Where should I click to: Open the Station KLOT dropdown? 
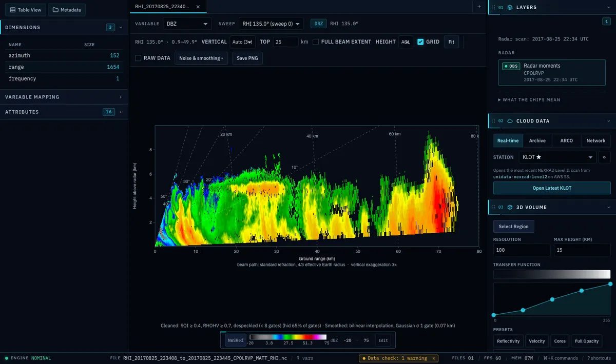coord(557,157)
